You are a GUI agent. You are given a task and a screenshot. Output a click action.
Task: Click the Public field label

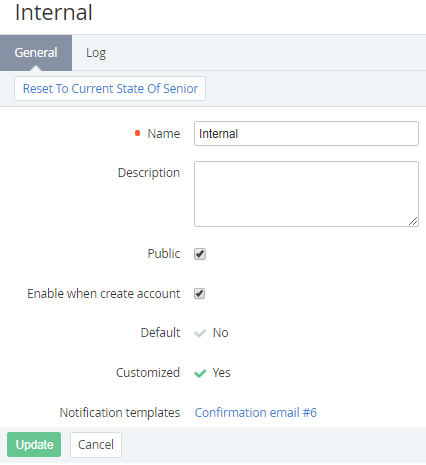pyautogui.click(x=164, y=254)
